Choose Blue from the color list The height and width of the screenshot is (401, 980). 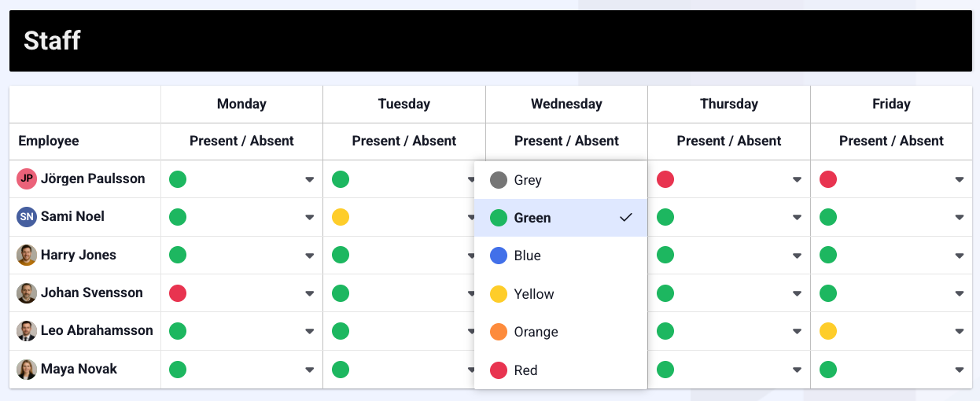(527, 256)
